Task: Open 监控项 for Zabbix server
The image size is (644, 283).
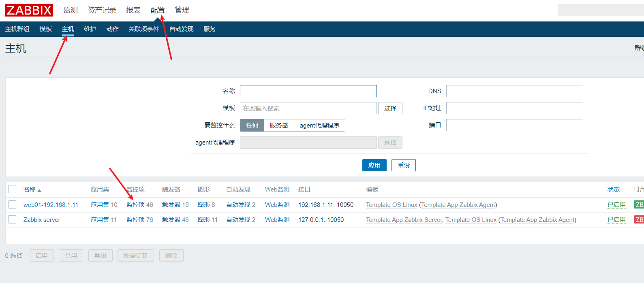Action: (135, 220)
